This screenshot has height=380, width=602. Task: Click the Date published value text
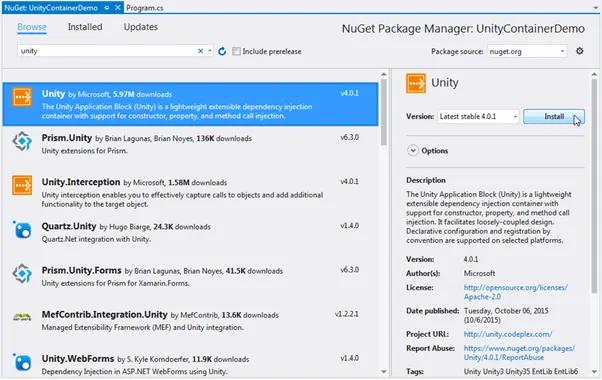coord(506,315)
